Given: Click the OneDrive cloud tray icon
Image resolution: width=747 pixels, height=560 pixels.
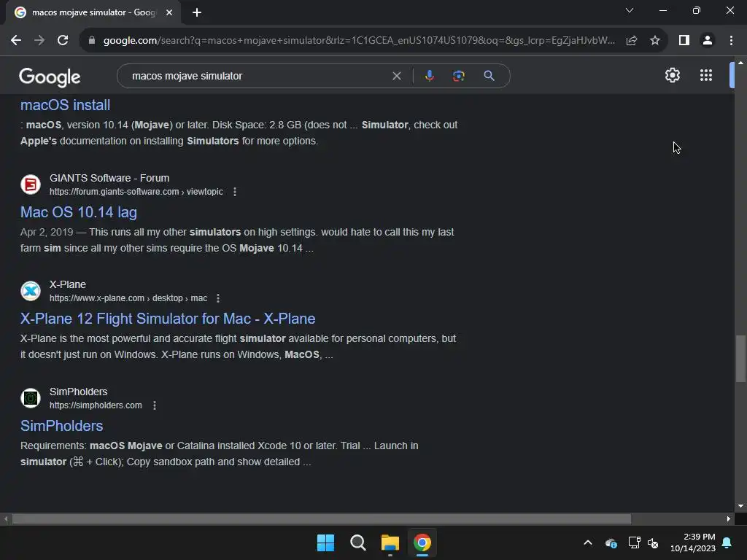Looking at the screenshot, I should coord(611,542).
